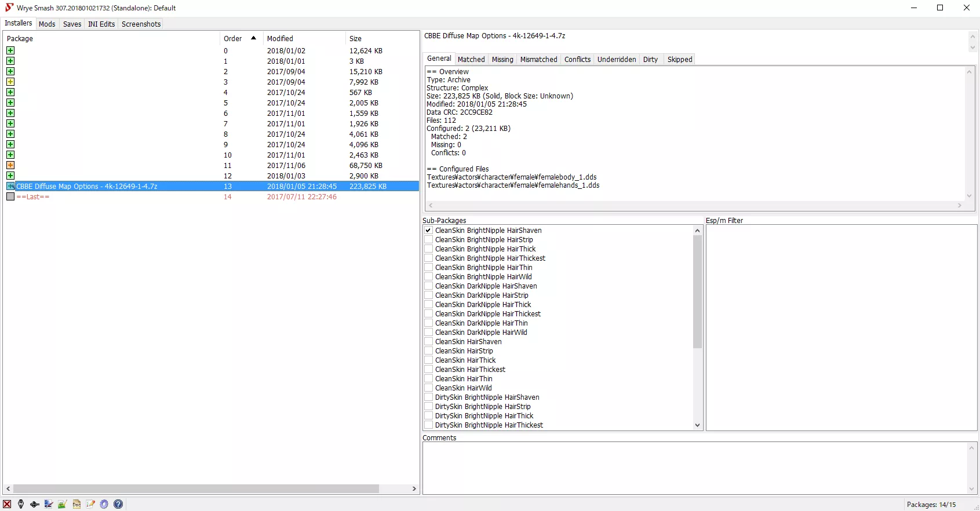Click the Esp/m Filter list area
The width and height of the screenshot is (980, 511).
[x=841, y=327]
